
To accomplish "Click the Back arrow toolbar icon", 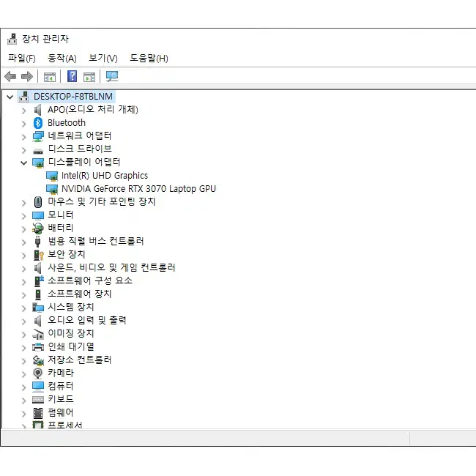I will [10, 76].
